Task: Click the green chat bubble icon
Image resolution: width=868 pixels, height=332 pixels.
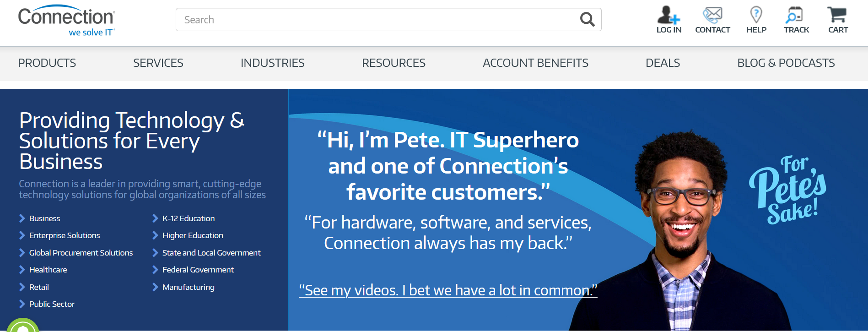Action: tap(23, 326)
